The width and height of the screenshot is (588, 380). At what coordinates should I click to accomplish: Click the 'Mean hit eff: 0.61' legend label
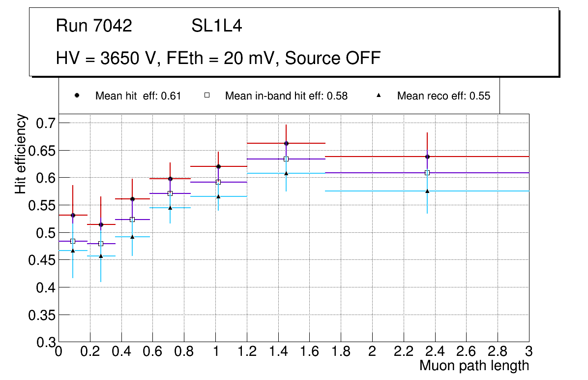(138, 96)
